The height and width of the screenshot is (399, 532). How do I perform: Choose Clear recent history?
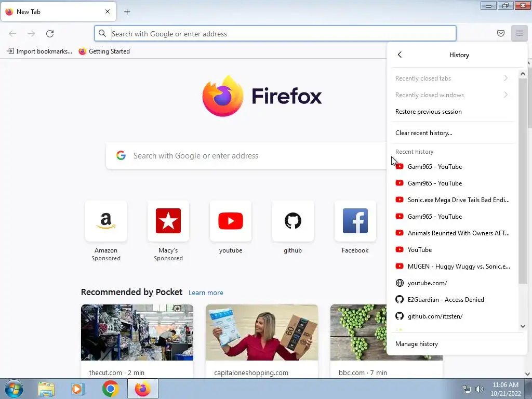pos(453,133)
